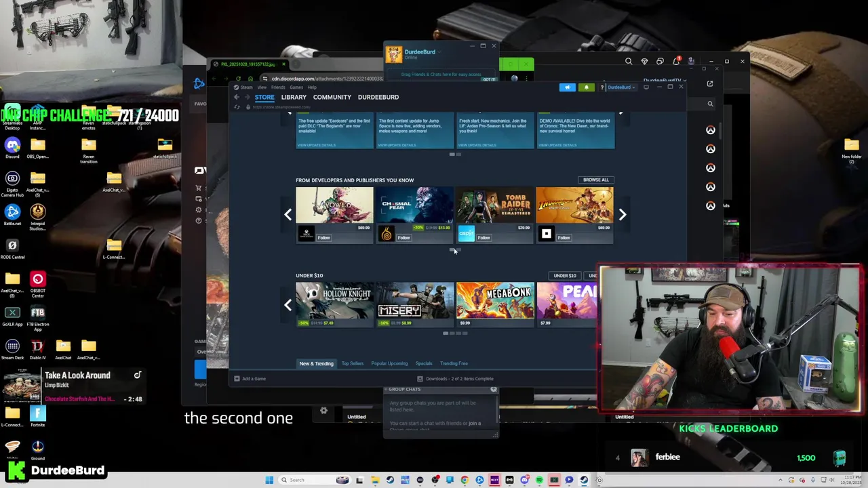Open Discord desktop shortcut
Viewport: 868px width, 488px height.
click(12, 148)
